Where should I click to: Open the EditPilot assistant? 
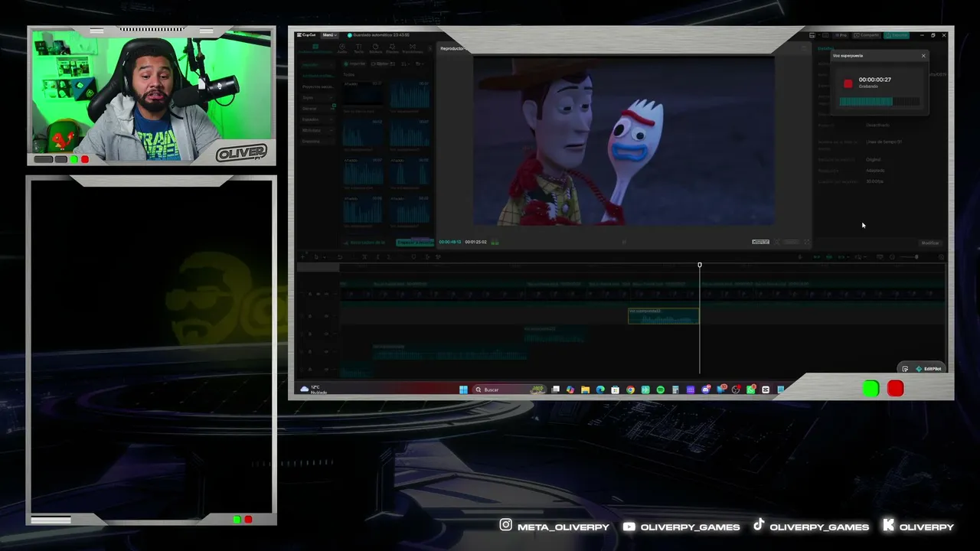tap(929, 369)
